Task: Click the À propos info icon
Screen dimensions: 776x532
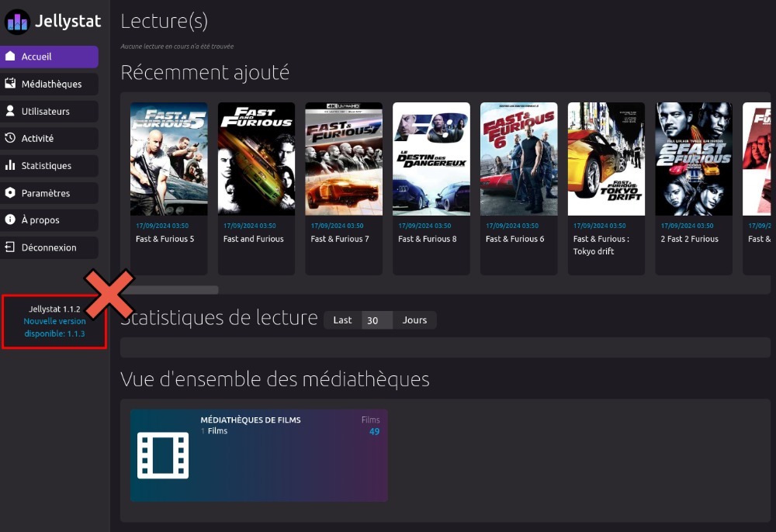Action: [10, 220]
